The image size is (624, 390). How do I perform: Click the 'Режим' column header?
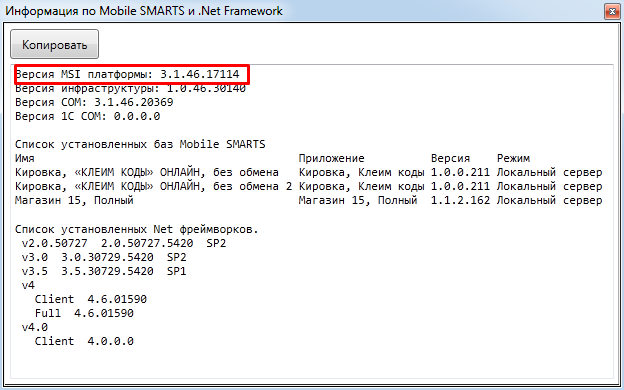click(x=513, y=158)
